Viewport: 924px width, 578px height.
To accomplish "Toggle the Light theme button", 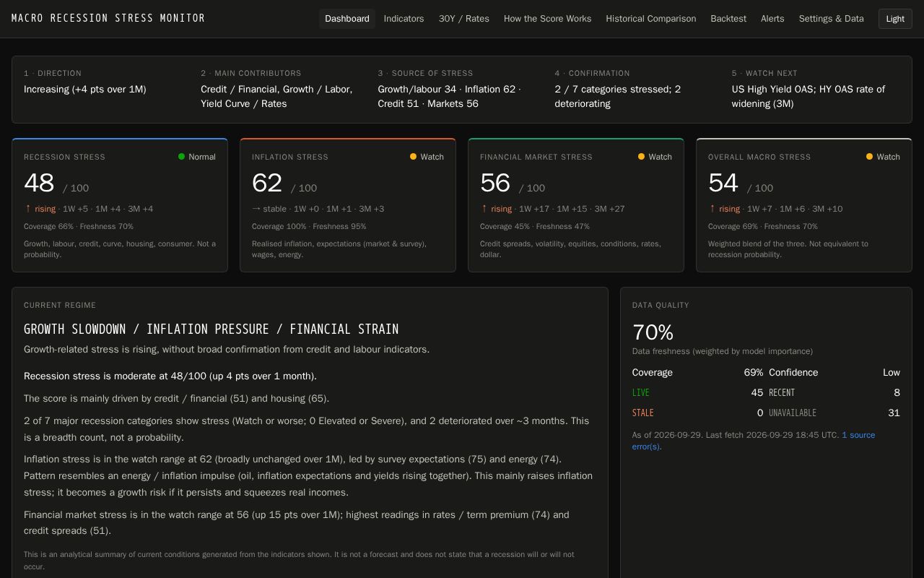I will 895,19.
